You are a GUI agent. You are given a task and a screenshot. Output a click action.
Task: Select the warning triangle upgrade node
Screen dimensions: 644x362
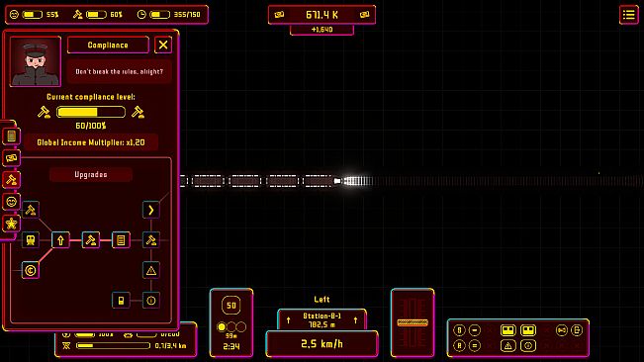click(151, 270)
